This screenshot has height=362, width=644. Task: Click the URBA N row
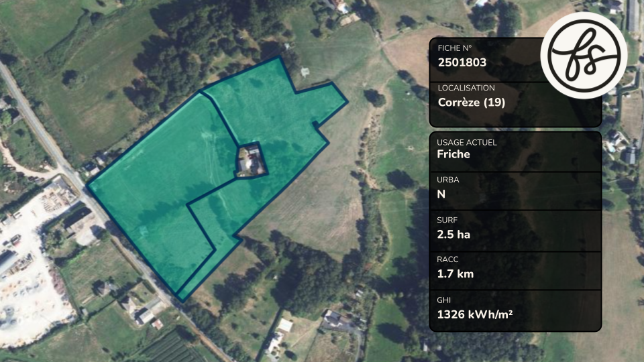[515, 191]
